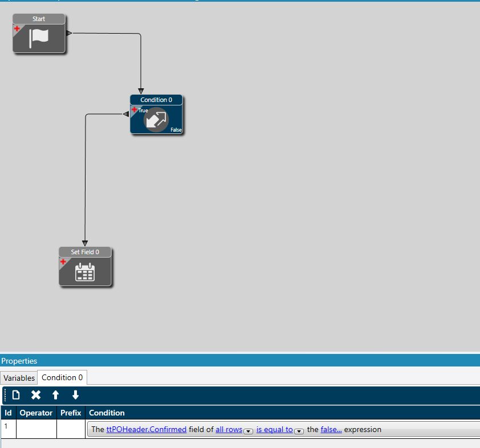480x448 pixels.
Task: Click the True output connector of Condition 0
Action: [x=126, y=114]
